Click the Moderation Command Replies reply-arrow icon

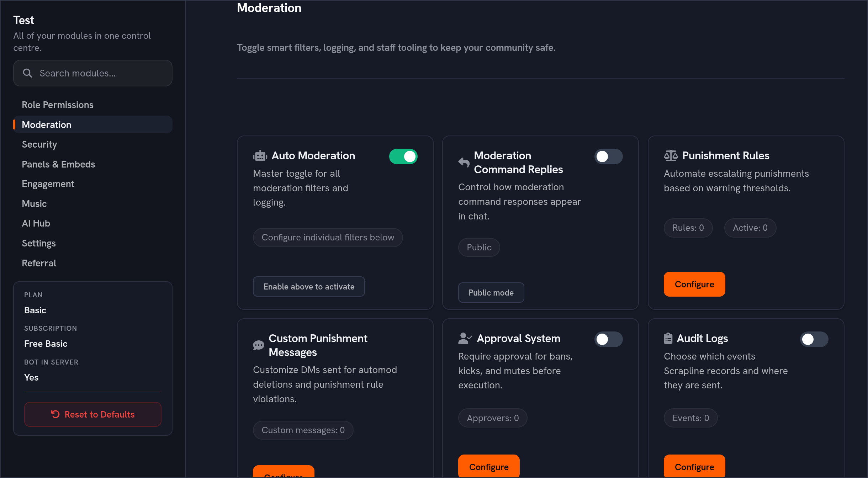point(464,163)
